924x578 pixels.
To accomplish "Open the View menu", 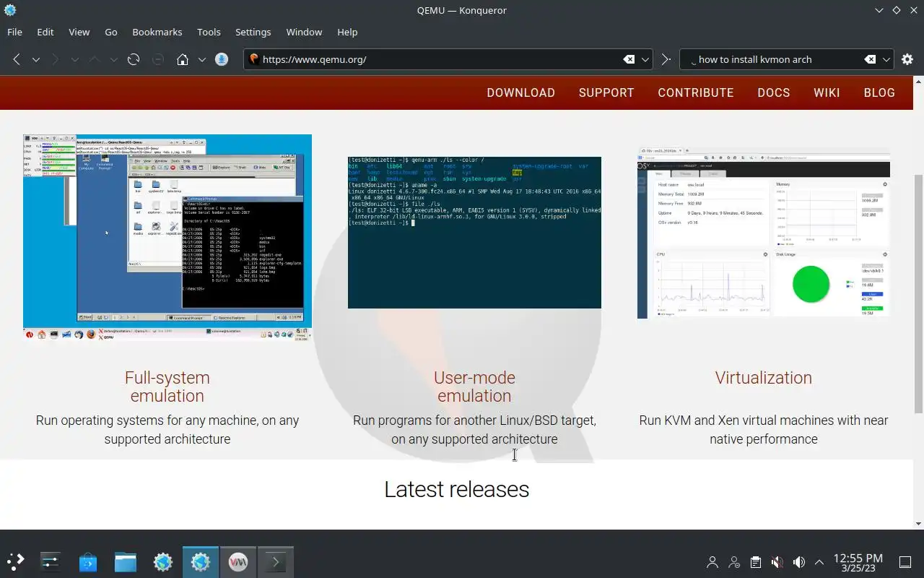I will tap(79, 32).
